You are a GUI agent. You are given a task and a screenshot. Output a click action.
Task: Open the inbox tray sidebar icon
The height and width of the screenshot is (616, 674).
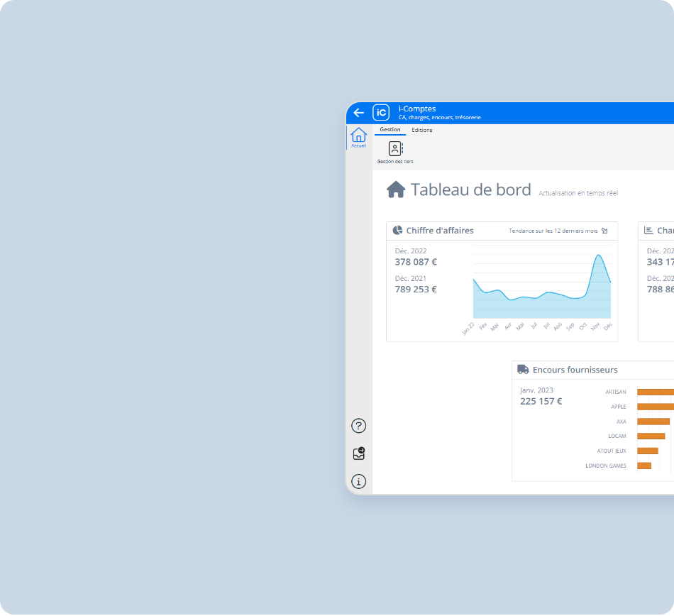click(359, 453)
